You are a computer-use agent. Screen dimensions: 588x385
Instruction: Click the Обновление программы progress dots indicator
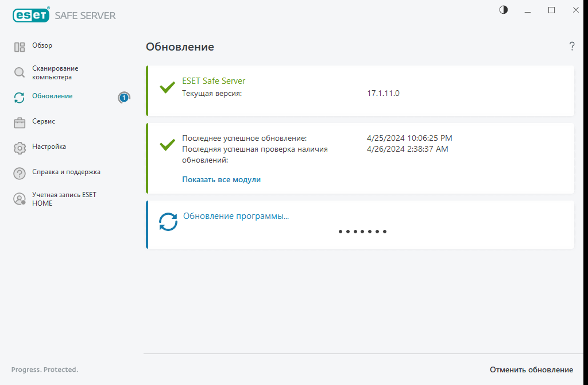click(362, 232)
